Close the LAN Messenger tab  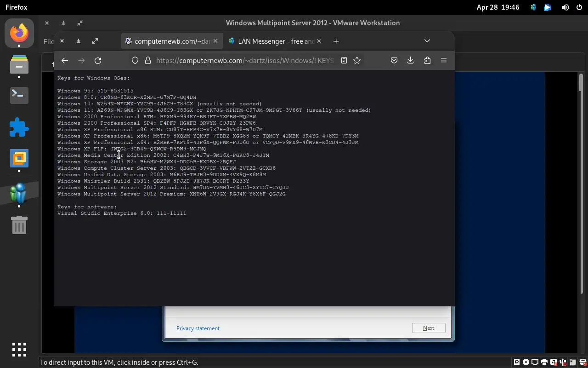click(319, 41)
